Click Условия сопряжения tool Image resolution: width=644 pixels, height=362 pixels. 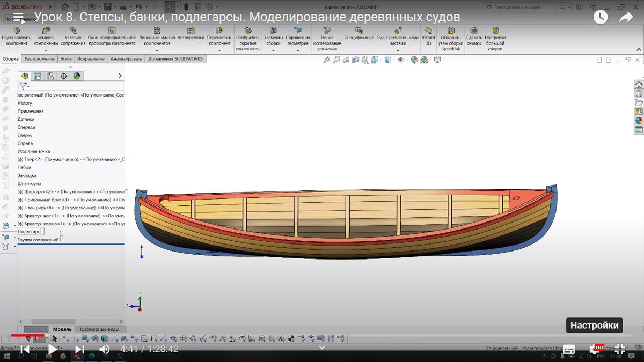(73, 36)
